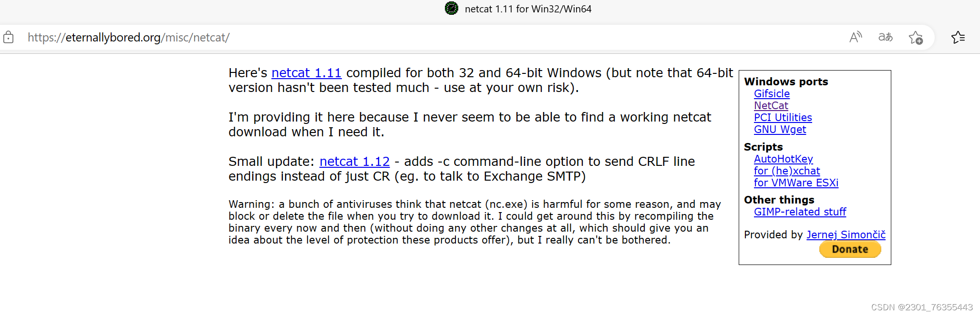Open the favorites list icon
This screenshot has height=316, width=980.
(x=958, y=37)
